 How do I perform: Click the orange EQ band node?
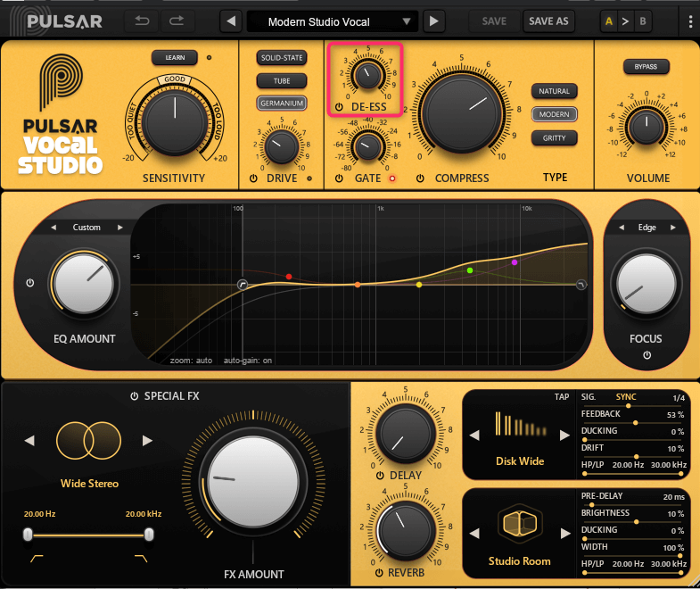pos(358,285)
